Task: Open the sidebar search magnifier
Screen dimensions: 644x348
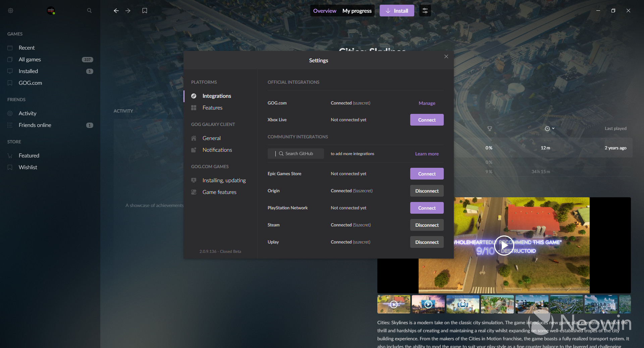Action: [x=89, y=11]
